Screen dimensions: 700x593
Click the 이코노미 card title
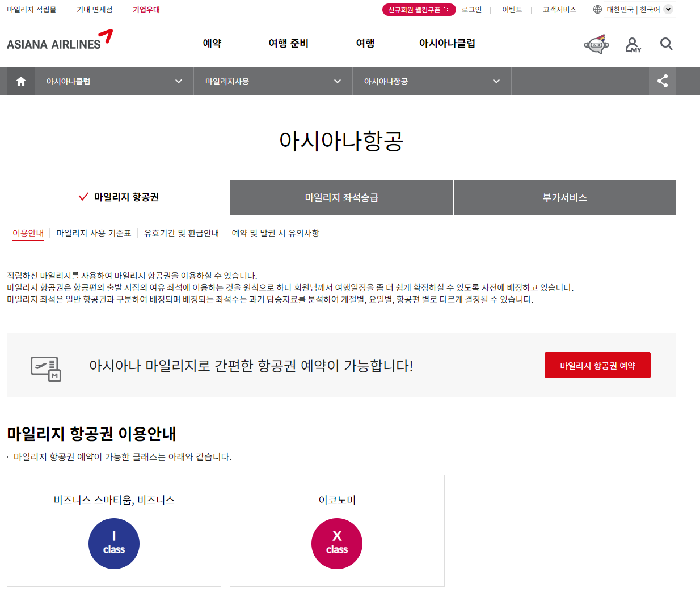click(337, 500)
